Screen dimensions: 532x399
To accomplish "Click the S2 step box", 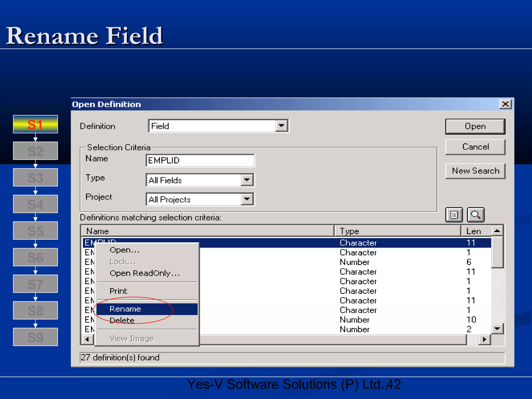I will click(35, 151).
